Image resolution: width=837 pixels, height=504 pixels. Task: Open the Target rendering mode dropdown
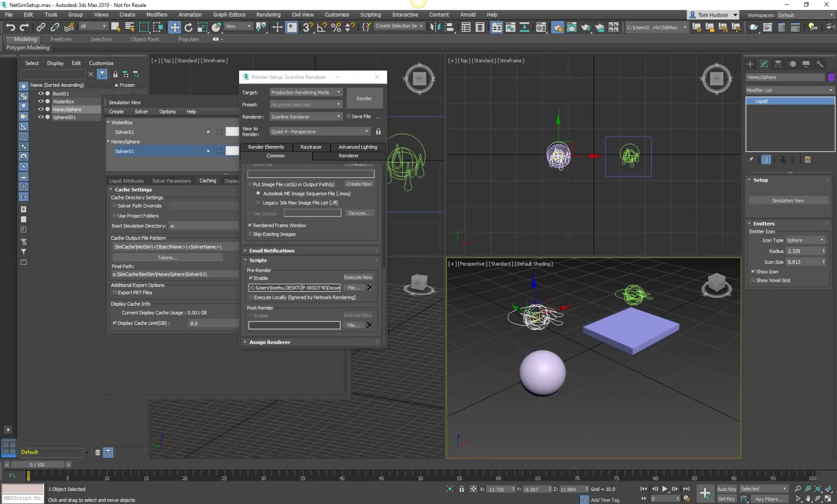306,92
